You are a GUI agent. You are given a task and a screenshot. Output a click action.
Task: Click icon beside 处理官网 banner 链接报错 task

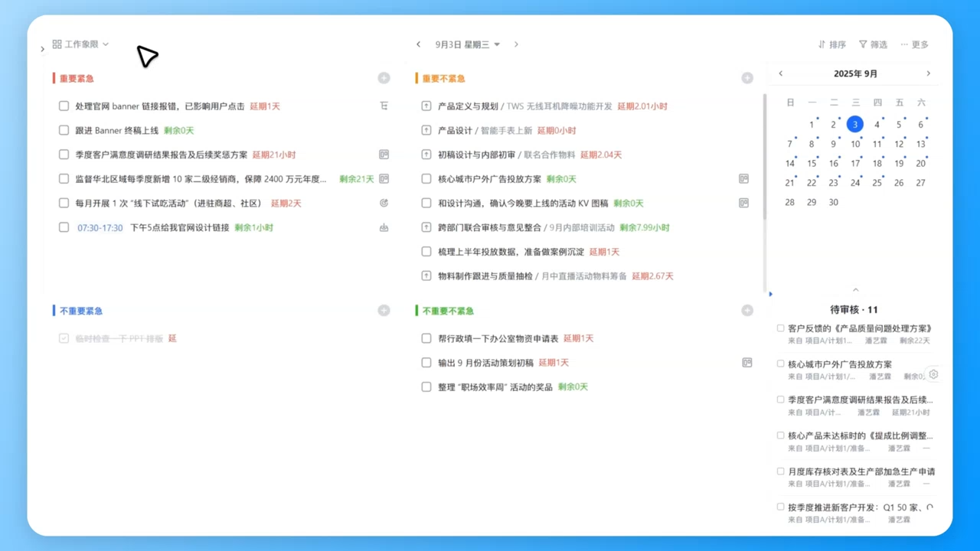[x=384, y=106]
